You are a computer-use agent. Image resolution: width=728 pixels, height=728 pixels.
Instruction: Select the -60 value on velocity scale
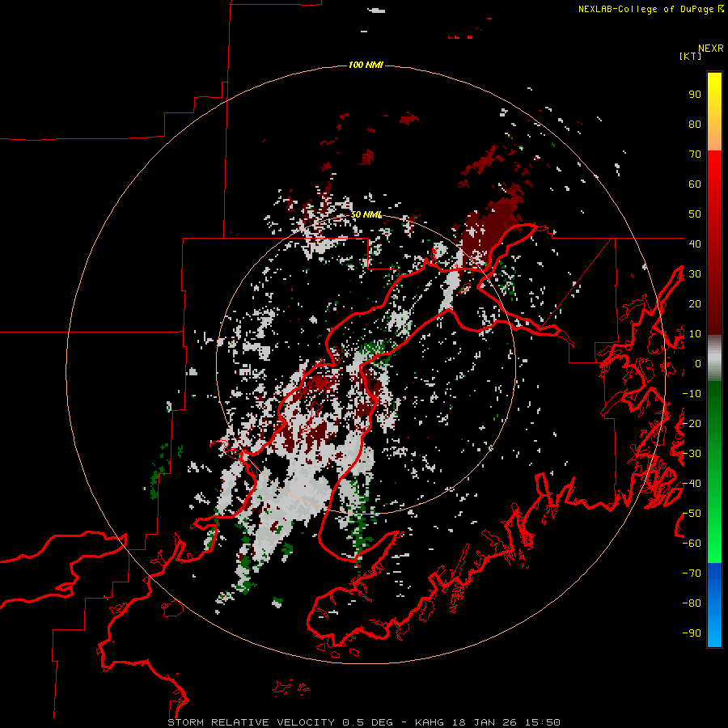(692, 544)
